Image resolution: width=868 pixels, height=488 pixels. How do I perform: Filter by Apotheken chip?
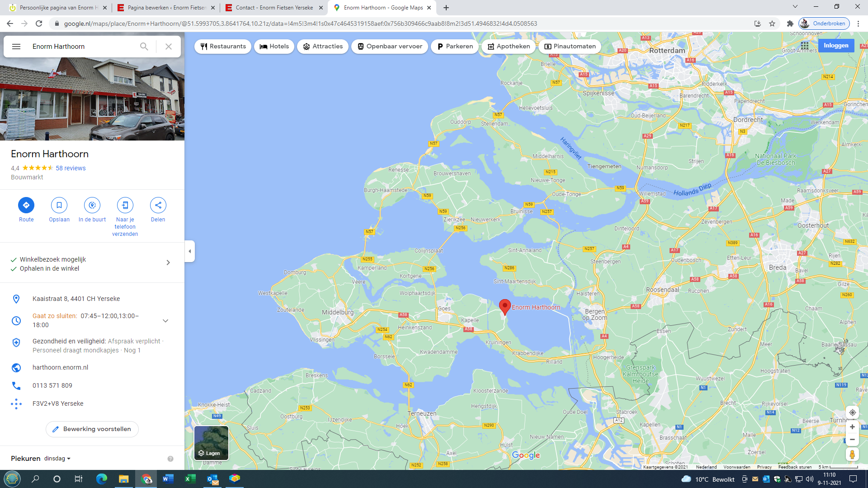(509, 47)
